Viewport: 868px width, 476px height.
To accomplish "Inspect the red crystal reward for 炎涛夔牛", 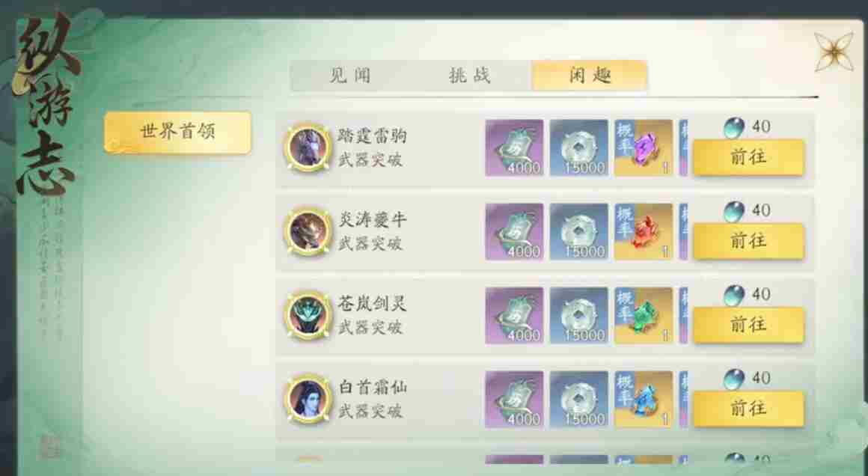I will (x=644, y=232).
